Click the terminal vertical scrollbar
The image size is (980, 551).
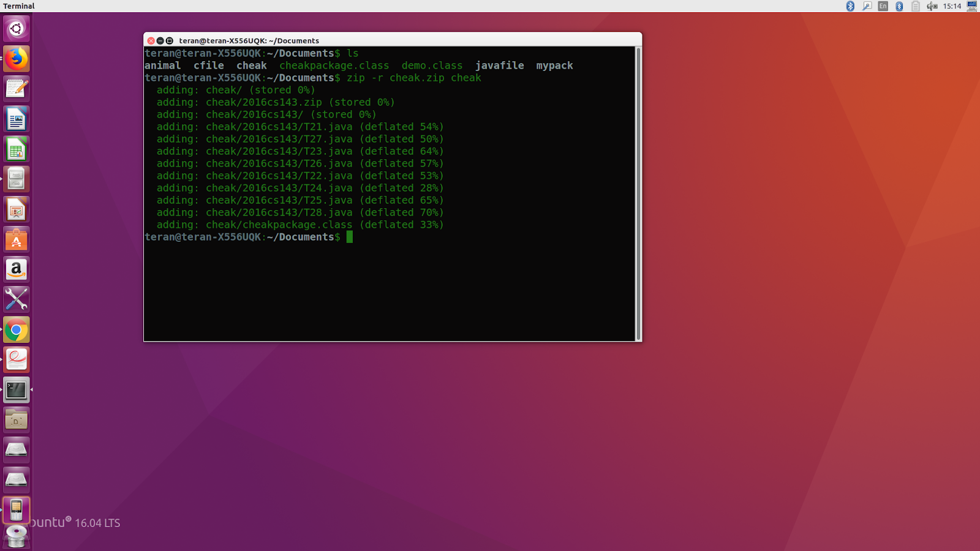pyautogui.click(x=638, y=193)
